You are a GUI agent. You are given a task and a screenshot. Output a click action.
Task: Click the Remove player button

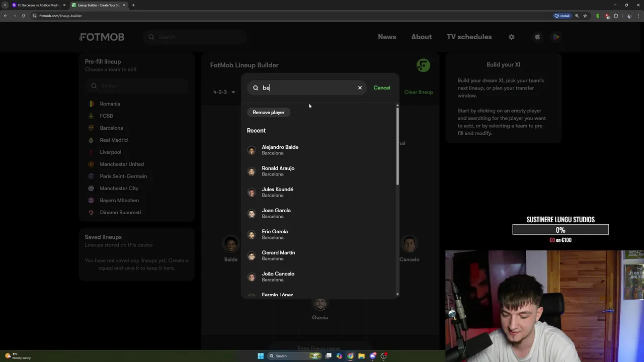pyautogui.click(x=269, y=112)
